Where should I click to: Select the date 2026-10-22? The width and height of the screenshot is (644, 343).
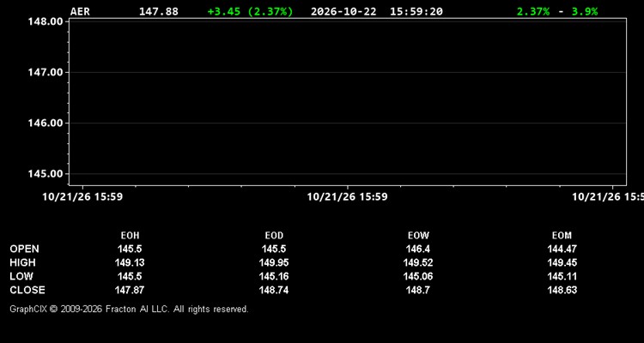343,11
